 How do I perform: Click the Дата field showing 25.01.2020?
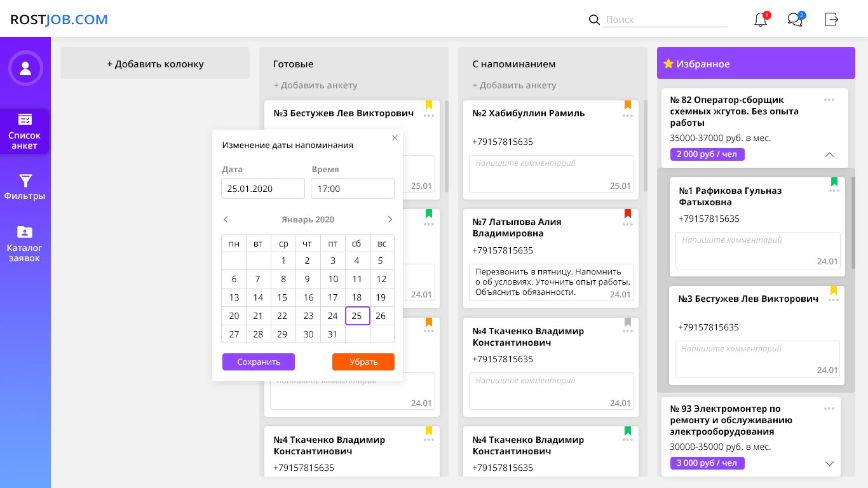point(263,189)
